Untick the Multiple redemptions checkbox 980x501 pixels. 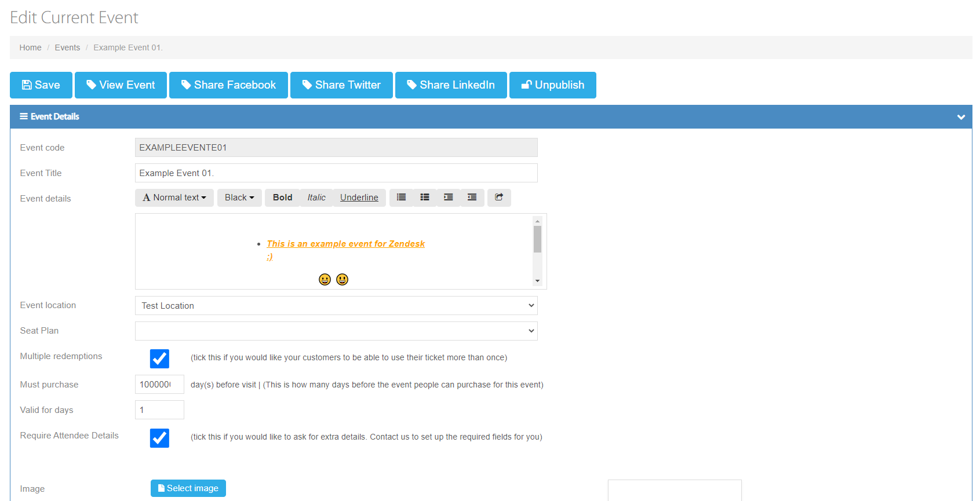pyautogui.click(x=159, y=359)
